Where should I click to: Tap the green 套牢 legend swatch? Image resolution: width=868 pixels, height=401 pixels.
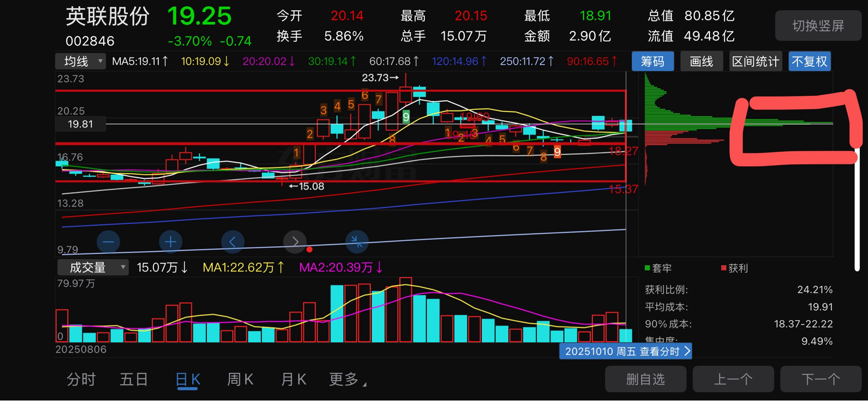647,268
